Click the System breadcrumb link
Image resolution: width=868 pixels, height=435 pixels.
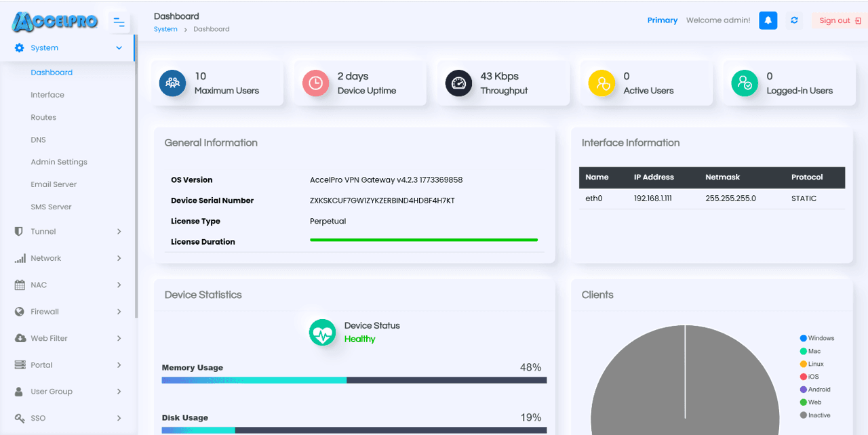click(165, 29)
